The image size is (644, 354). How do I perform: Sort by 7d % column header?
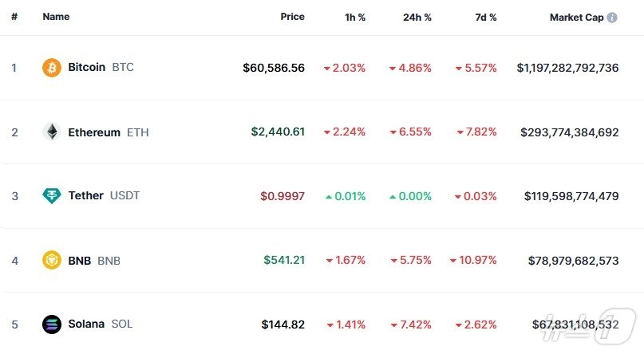pyautogui.click(x=484, y=17)
